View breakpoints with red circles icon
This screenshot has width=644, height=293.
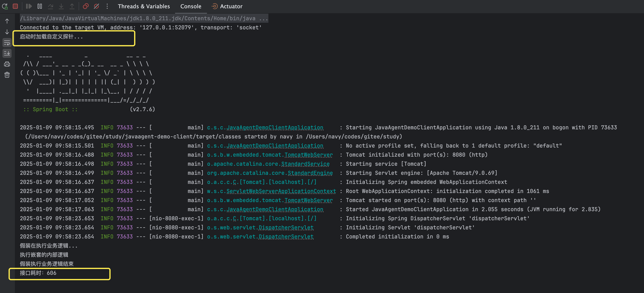(x=86, y=6)
